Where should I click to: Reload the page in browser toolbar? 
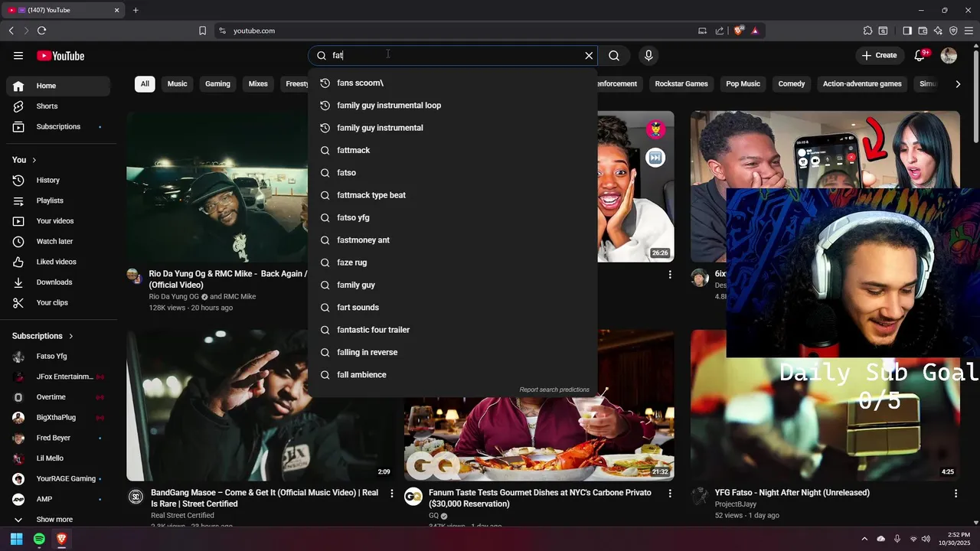coord(41,31)
